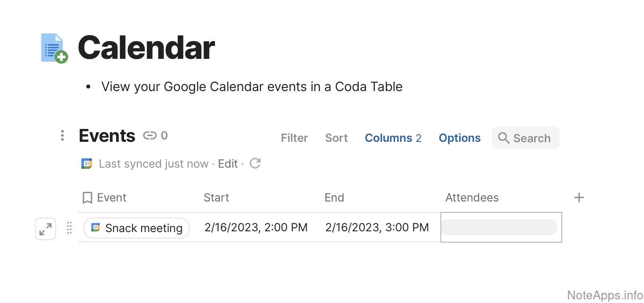Click the Calendar page document icon
644x303 pixels.
[54, 48]
